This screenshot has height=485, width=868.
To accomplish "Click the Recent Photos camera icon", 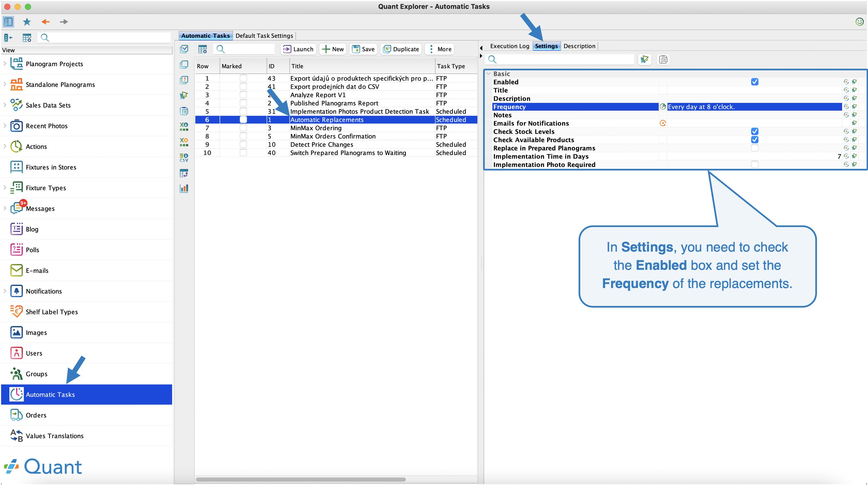I will [16, 126].
